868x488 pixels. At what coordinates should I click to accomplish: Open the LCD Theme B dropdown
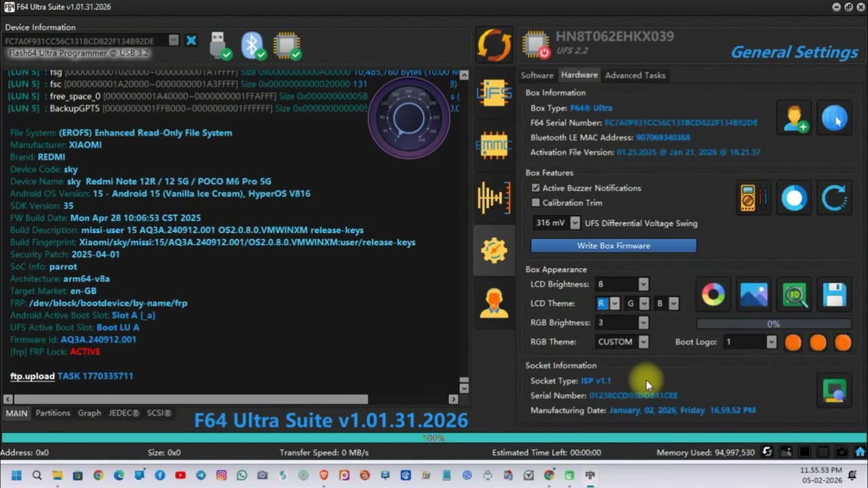pos(673,304)
